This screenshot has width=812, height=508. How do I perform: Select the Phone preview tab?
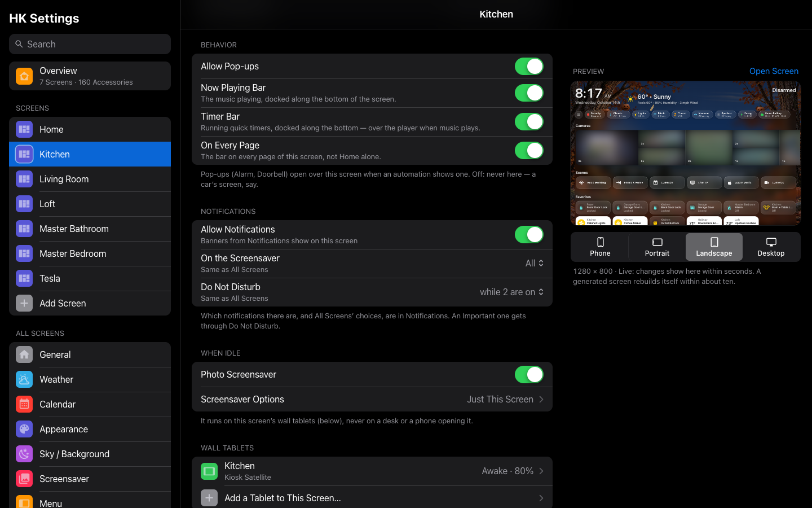pyautogui.click(x=600, y=247)
